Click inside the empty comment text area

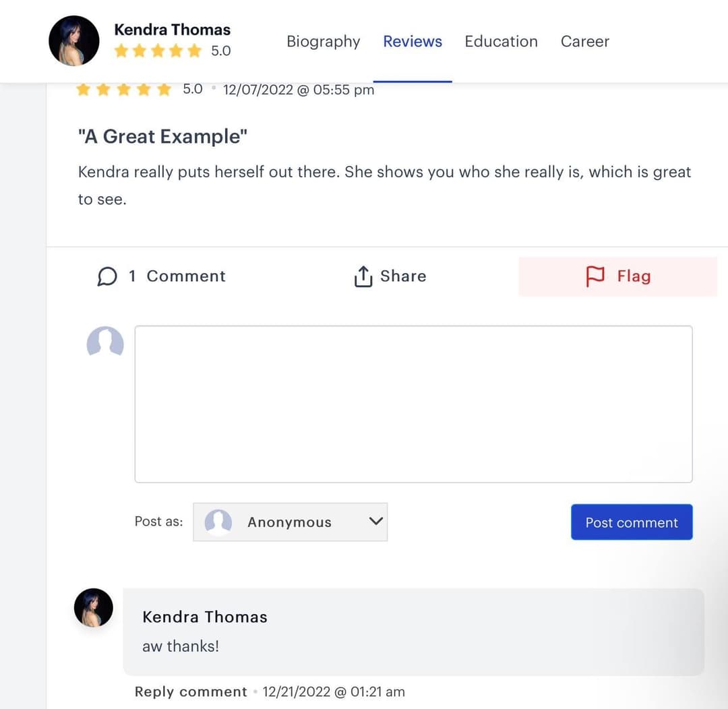(413, 403)
